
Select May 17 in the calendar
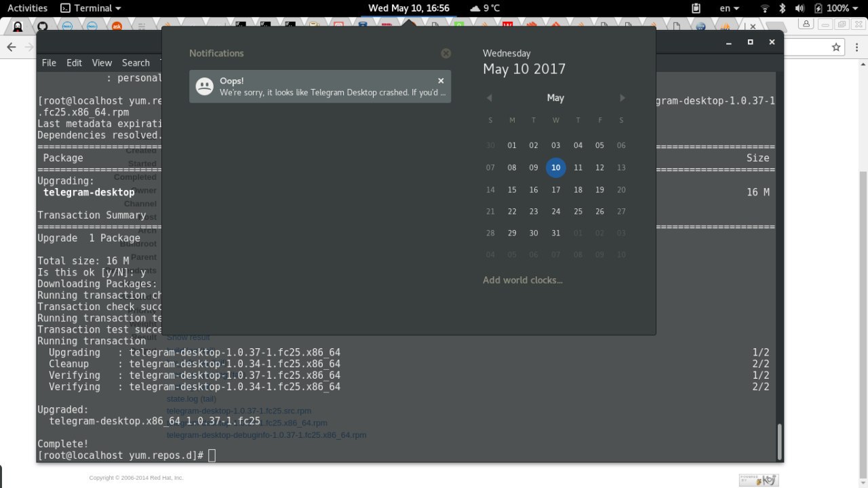pyautogui.click(x=556, y=190)
